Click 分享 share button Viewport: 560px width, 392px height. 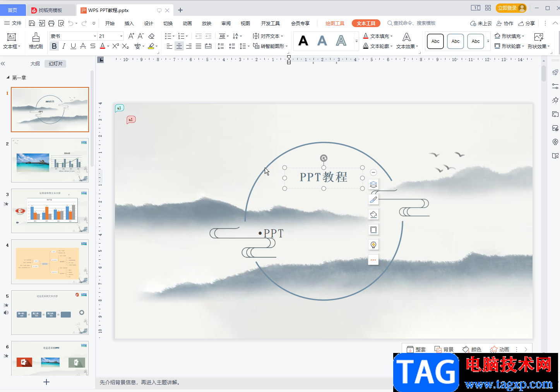click(x=527, y=23)
